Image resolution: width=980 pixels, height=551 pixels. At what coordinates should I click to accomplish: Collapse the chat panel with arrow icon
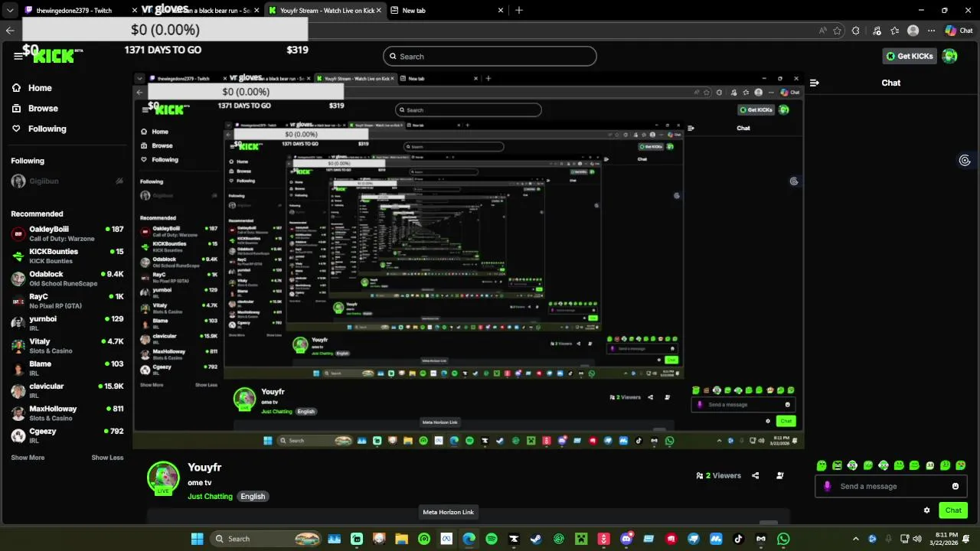[x=815, y=83]
